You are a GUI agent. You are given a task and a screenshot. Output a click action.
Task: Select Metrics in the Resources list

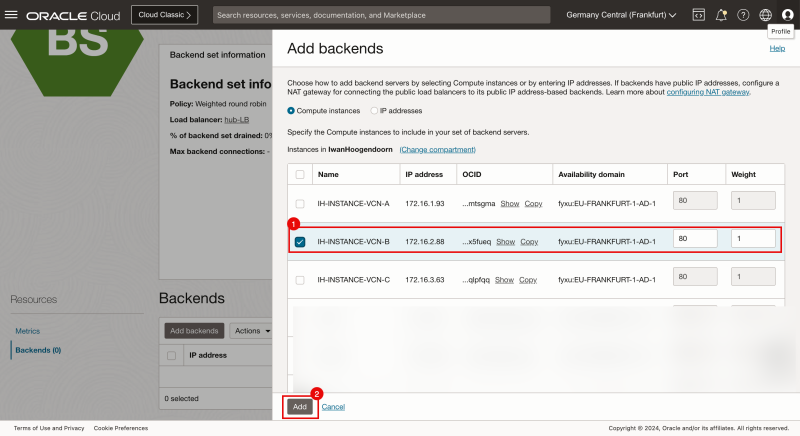[x=27, y=330]
